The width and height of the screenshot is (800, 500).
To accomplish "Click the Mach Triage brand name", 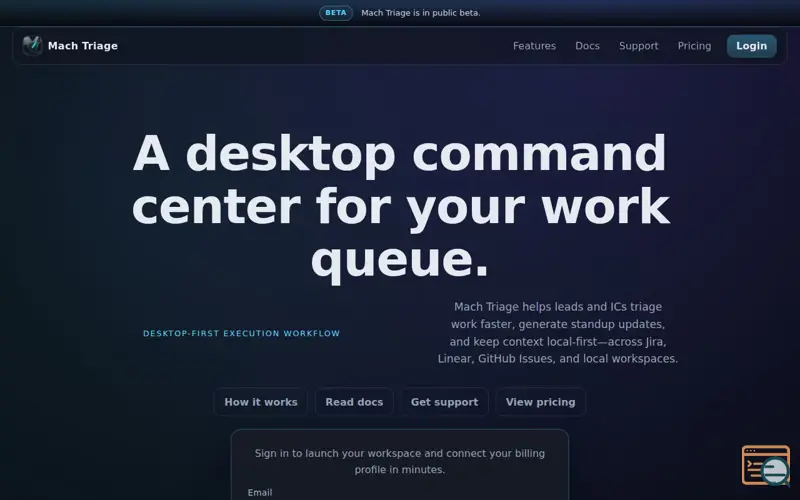I will (83, 46).
